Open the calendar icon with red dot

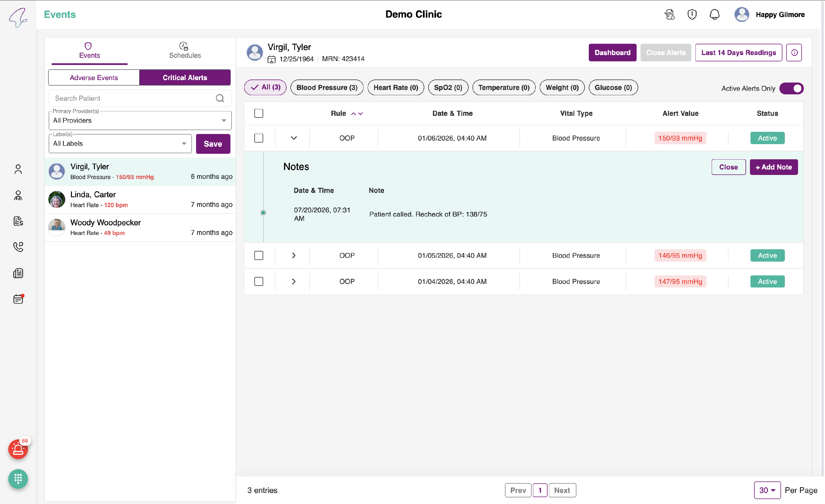(x=18, y=299)
